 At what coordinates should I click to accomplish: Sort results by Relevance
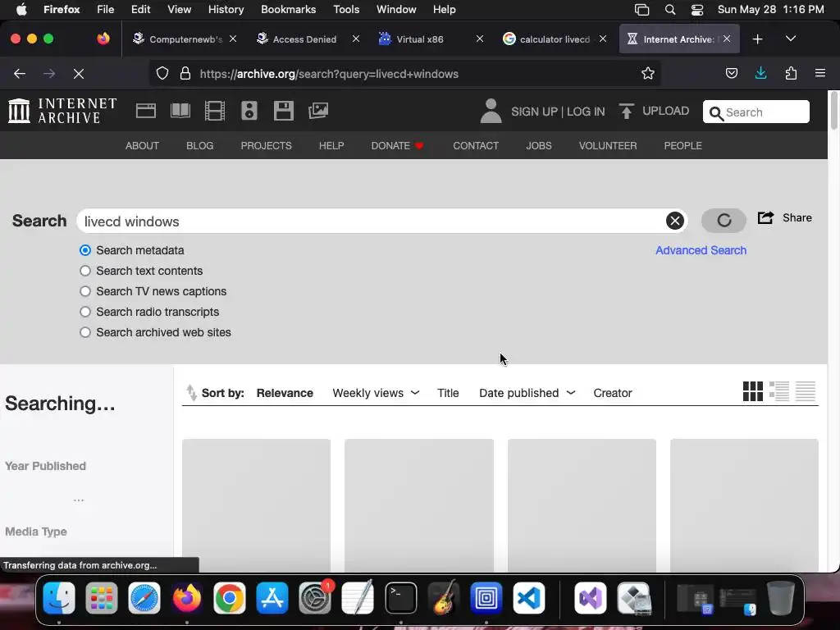click(x=285, y=393)
